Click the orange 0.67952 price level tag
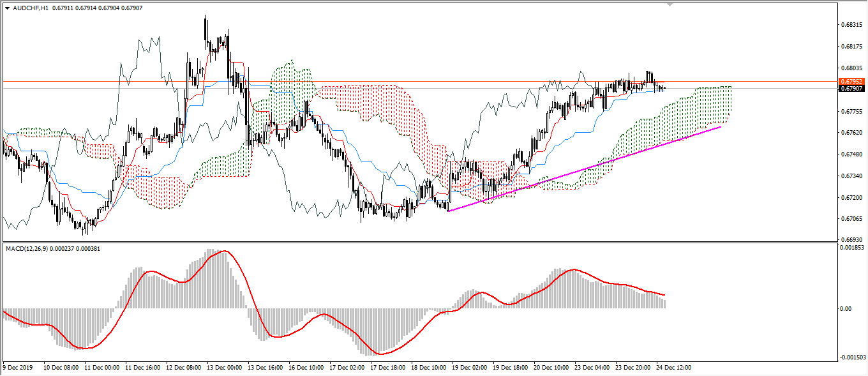This screenshot has width=868, height=376. [851, 82]
